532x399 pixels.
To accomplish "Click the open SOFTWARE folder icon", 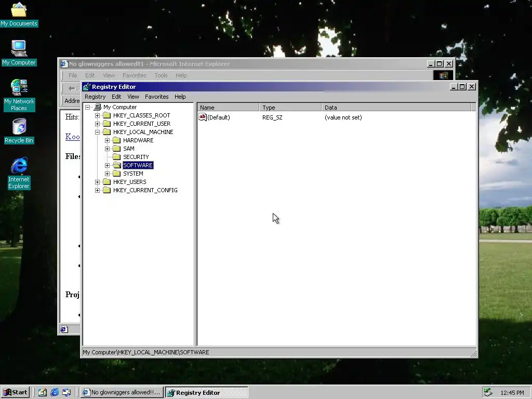I will click(x=117, y=165).
